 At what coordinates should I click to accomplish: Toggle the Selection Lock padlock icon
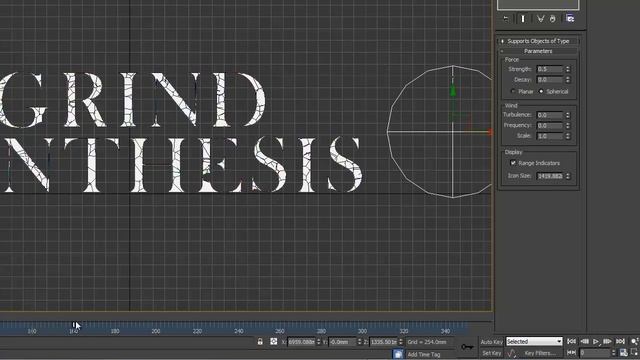tap(260, 342)
